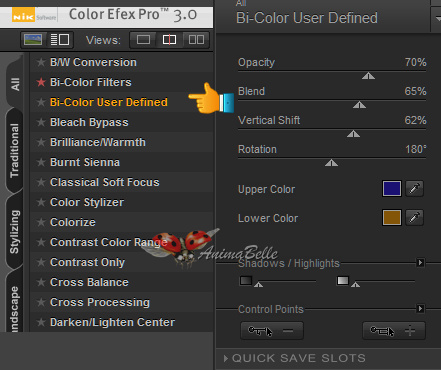Pick Upper Color with its eyedropper
The image size is (441, 370).
[414, 189]
